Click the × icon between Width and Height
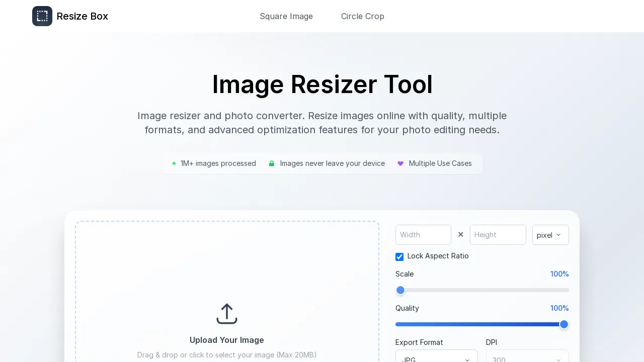 click(x=460, y=234)
